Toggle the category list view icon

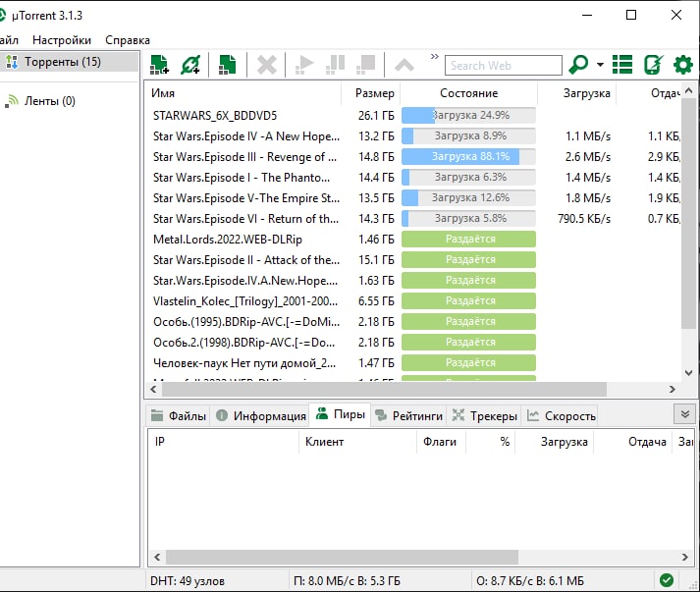click(622, 65)
